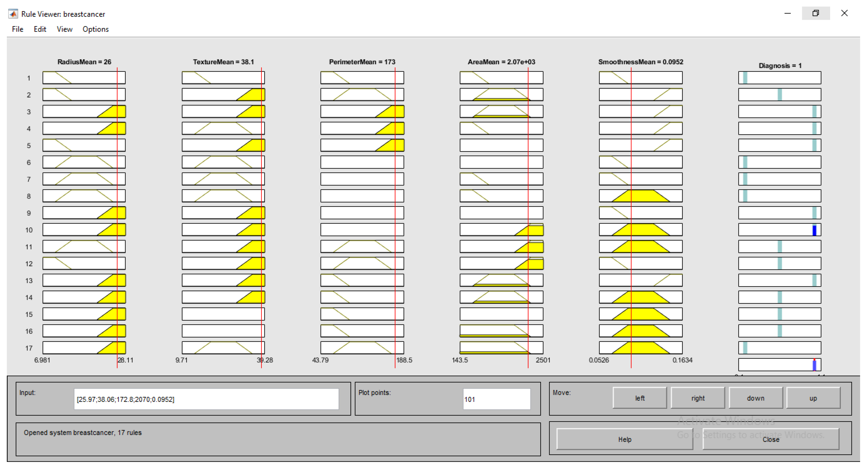Open the View menu
Image resolution: width=868 pixels, height=469 pixels.
tap(64, 29)
